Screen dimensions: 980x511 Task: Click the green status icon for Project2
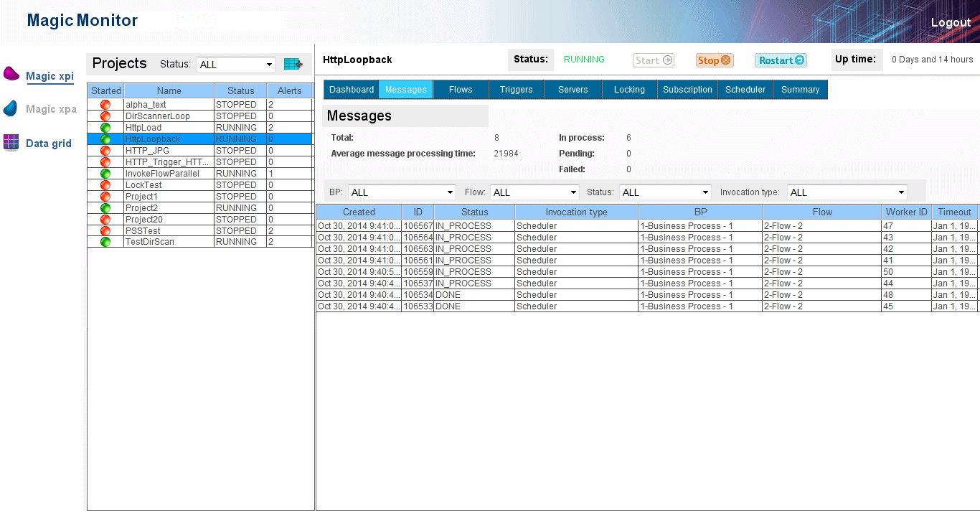(105, 208)
